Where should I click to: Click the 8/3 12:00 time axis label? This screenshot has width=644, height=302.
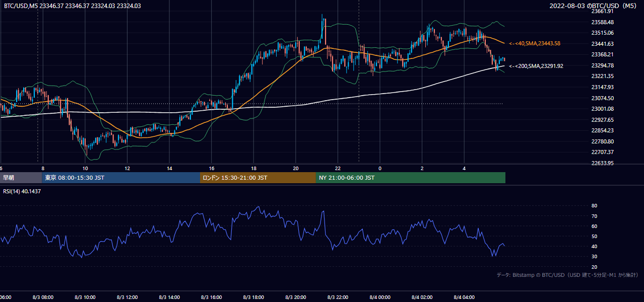(127, 297)
